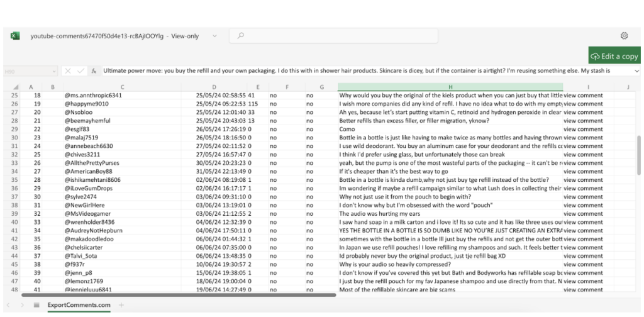Image resolution: width=644 pixels, height=317 pixels.
Task: Select cell with @AmericanBoy88
Action: 122,171
